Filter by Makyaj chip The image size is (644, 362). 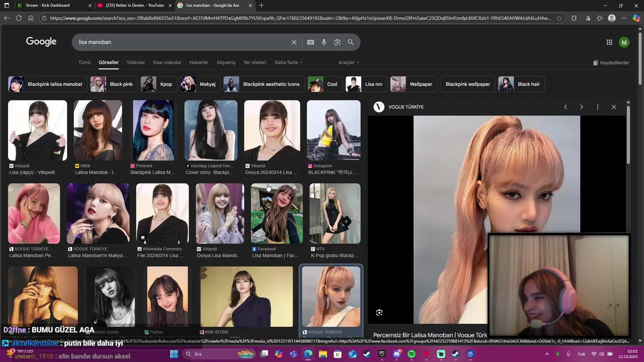point(200,84)
